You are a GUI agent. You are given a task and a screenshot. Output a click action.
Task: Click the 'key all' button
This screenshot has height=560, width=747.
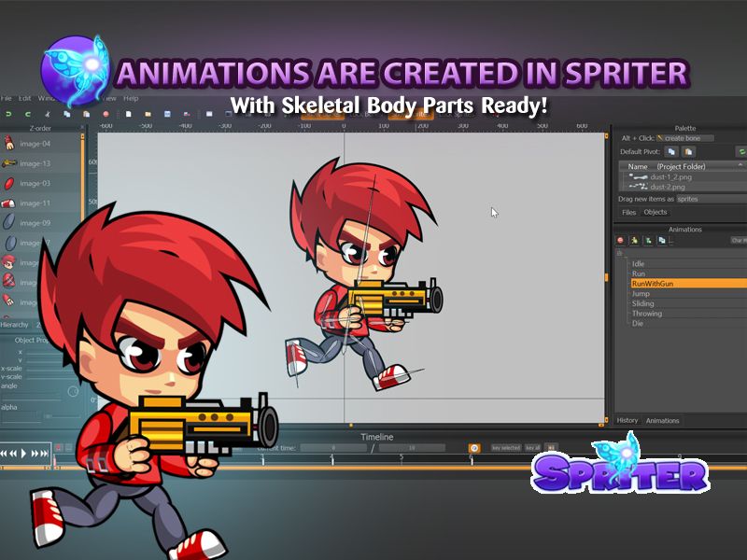(532, 448)
